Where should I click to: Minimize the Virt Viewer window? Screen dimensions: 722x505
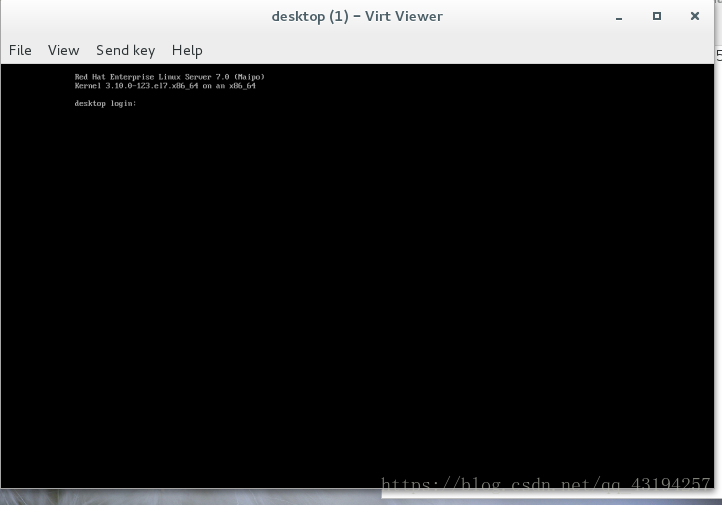click(619, 17)
